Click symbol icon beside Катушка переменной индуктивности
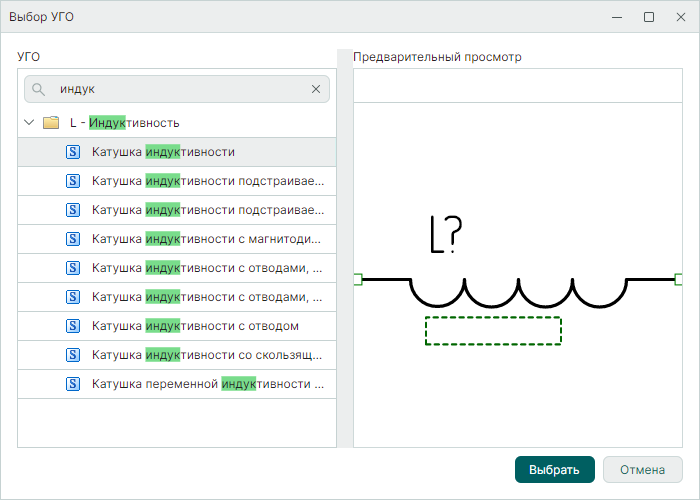700x500 pixels. click(72, 384)
